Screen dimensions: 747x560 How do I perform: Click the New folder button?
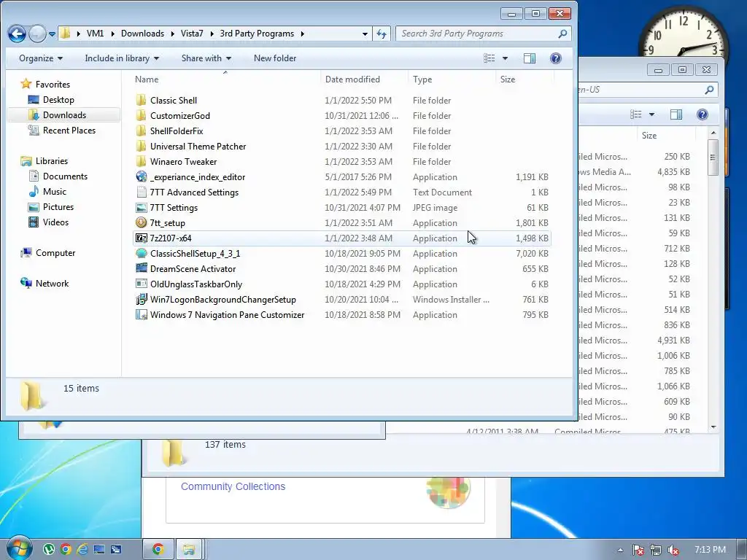275,58
